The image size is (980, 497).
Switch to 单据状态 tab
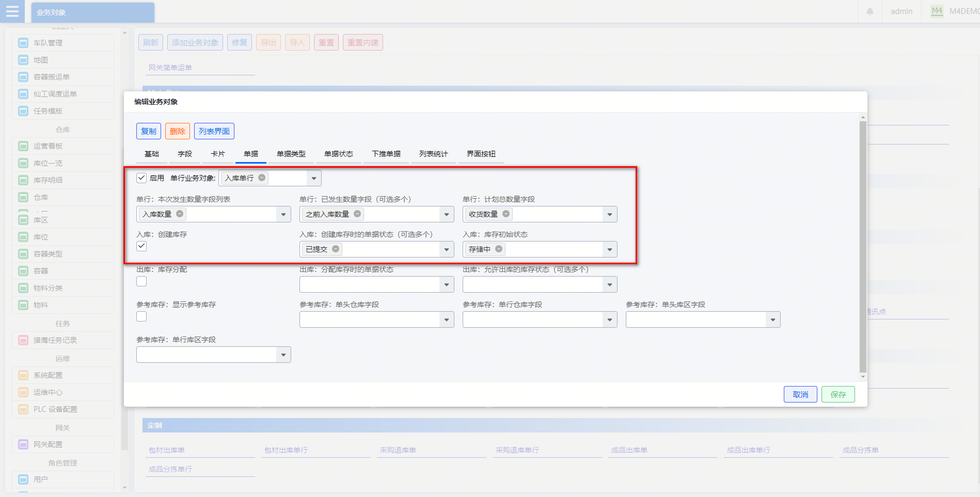click(x=339, y=154)
